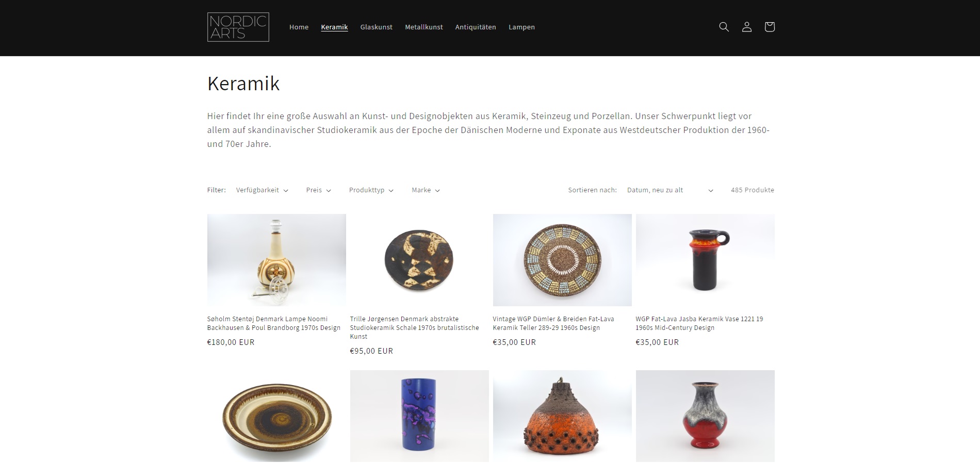Open the Lampen category

pyautogui.click(x=521, y=27)
